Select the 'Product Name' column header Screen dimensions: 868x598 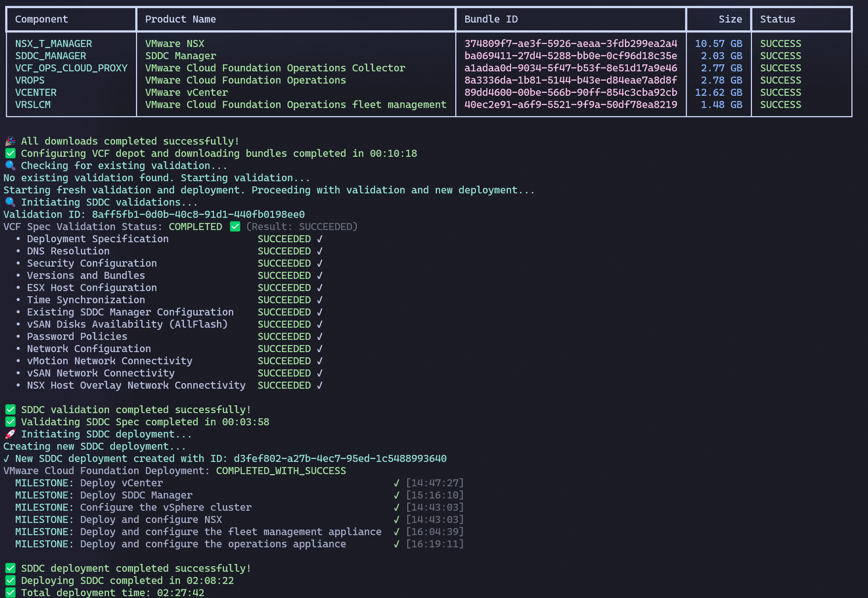180,19
